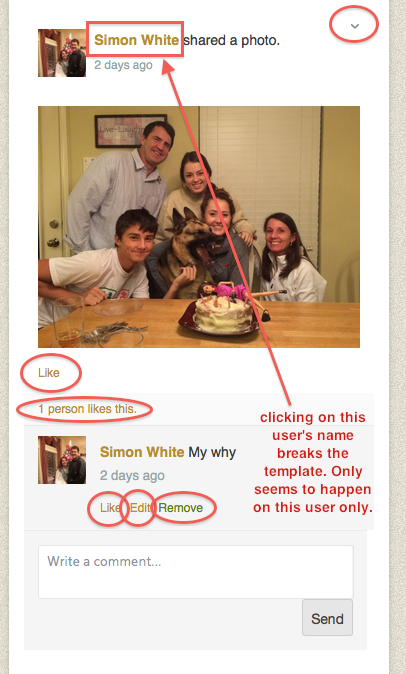
Task: Select the 'shared a photo.' header text
Action: [232, 40]
